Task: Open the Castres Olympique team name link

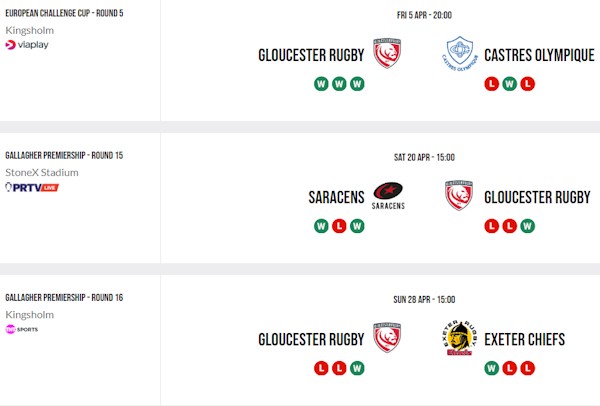Action: [539, 54]
